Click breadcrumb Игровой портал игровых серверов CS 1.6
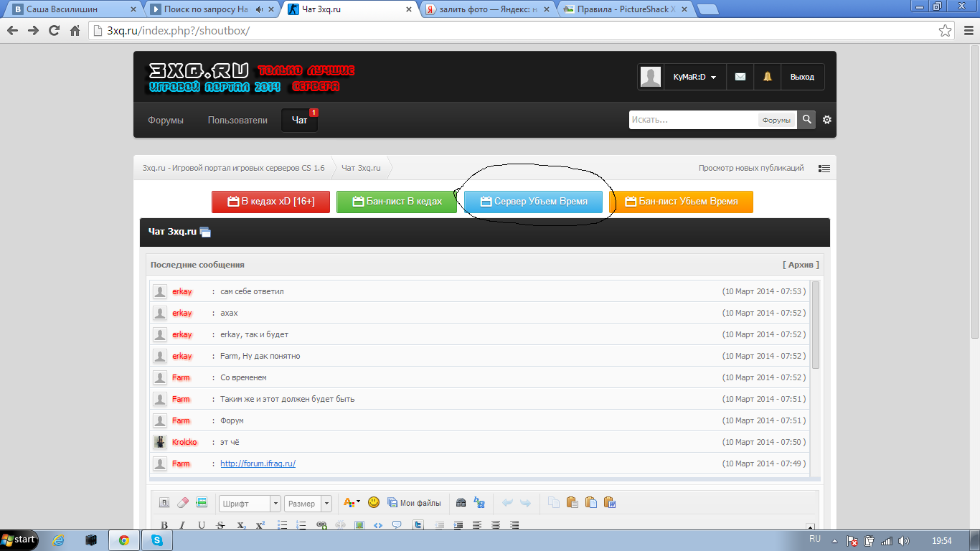The image size is (980, 551). tap(234, 168)
